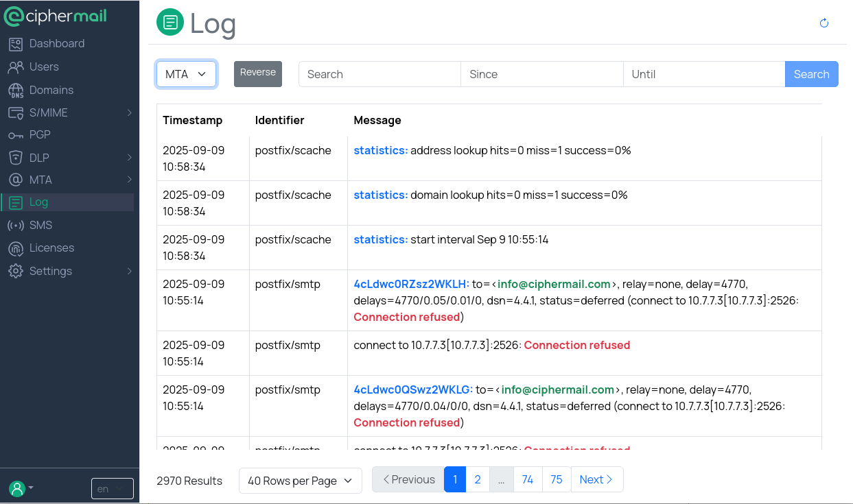
Task: Open the 40 Rows per Page dropdown
Action: [x=300, y=481]
